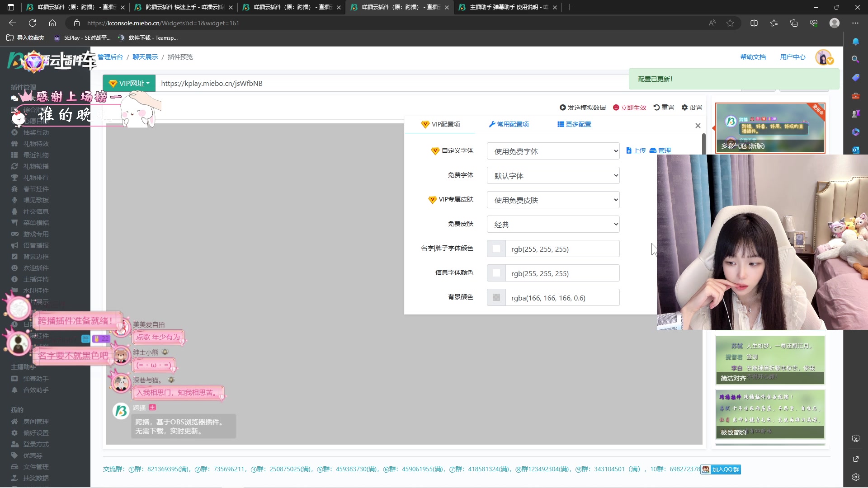Open 礼物轮播 sidebar item
The width and height of the screenshot is (868, 488).
click(x=36, y=166)
